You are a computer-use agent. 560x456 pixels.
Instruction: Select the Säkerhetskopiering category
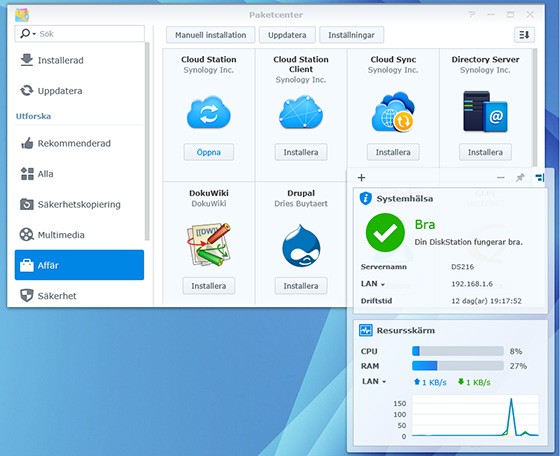[79, 204]
